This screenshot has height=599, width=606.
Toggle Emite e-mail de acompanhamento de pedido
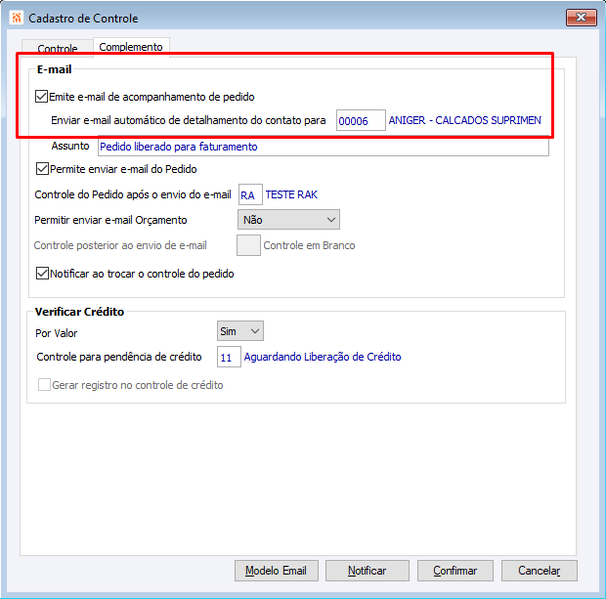(x=41, y=97)
